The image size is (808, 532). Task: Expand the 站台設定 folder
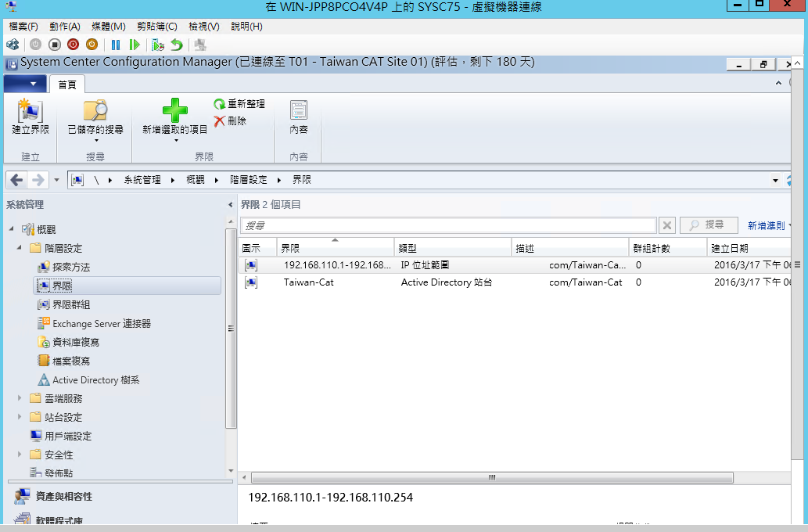[20, 416]
